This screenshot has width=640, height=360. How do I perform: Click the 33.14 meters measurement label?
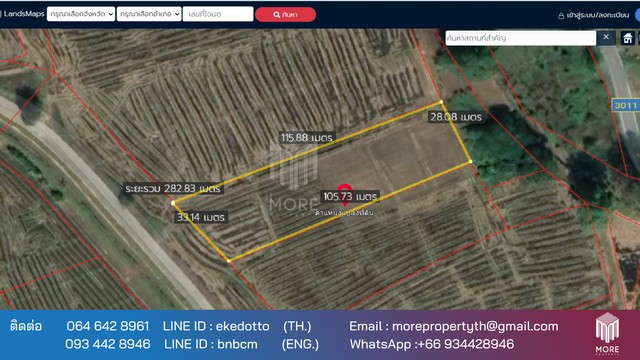pyautogui.click(x=200, y=217)
